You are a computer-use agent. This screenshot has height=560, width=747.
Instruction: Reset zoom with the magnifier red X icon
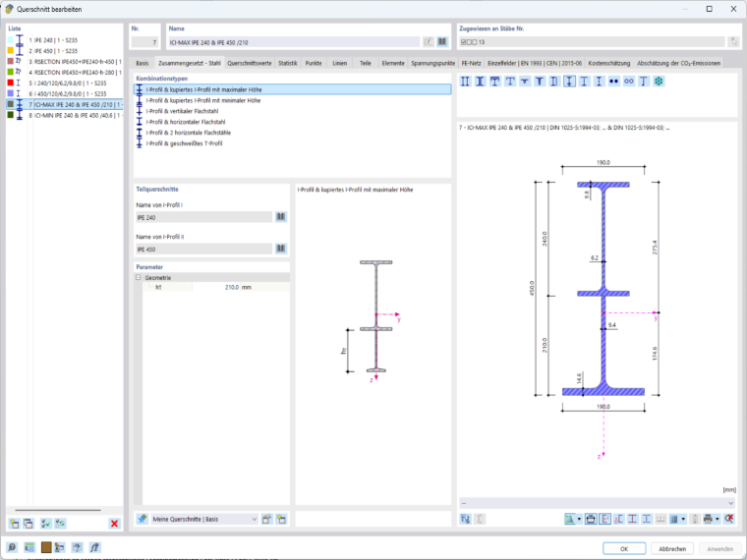729,519
